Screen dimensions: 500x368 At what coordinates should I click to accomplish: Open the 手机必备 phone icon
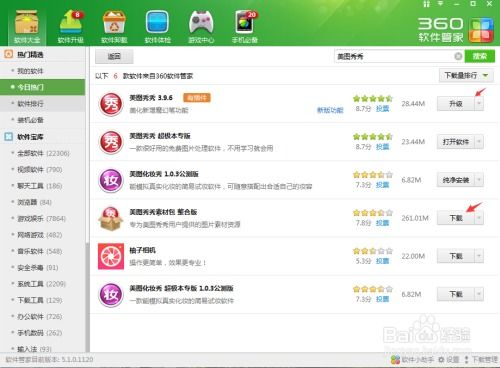pos(245,22)
